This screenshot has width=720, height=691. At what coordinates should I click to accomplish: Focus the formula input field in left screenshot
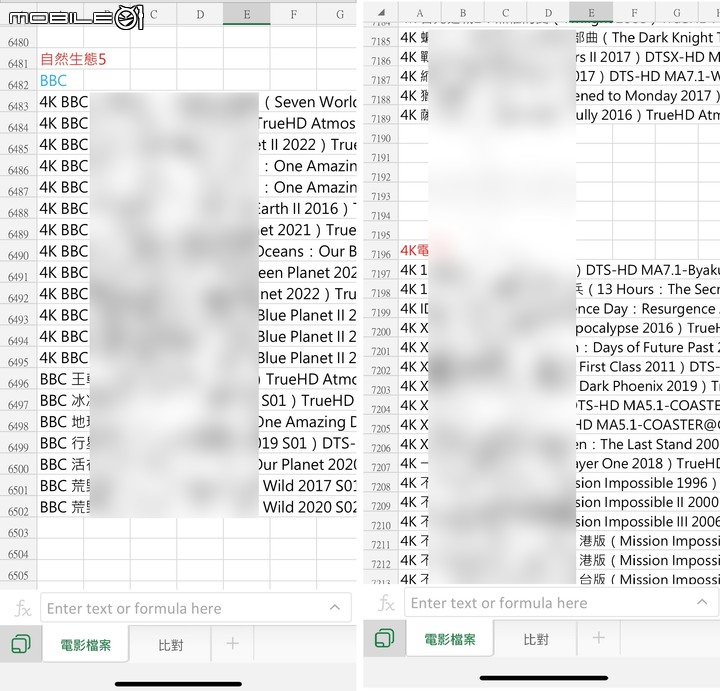[196, 608]
